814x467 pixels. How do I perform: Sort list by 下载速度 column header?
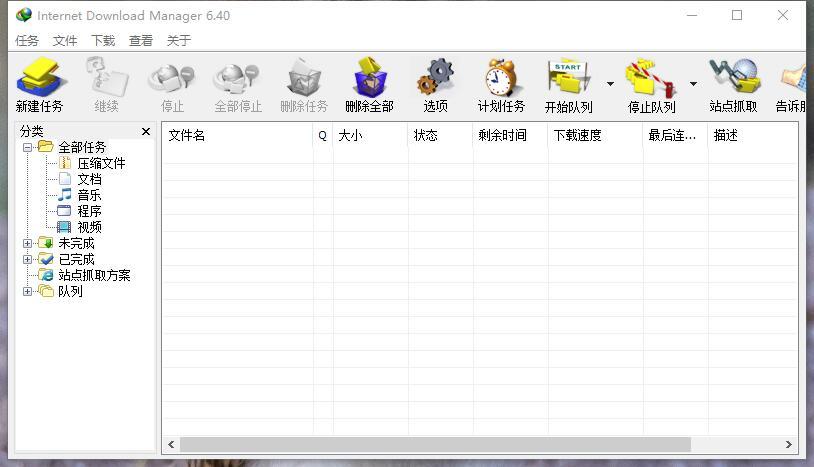tap(594, 135)
